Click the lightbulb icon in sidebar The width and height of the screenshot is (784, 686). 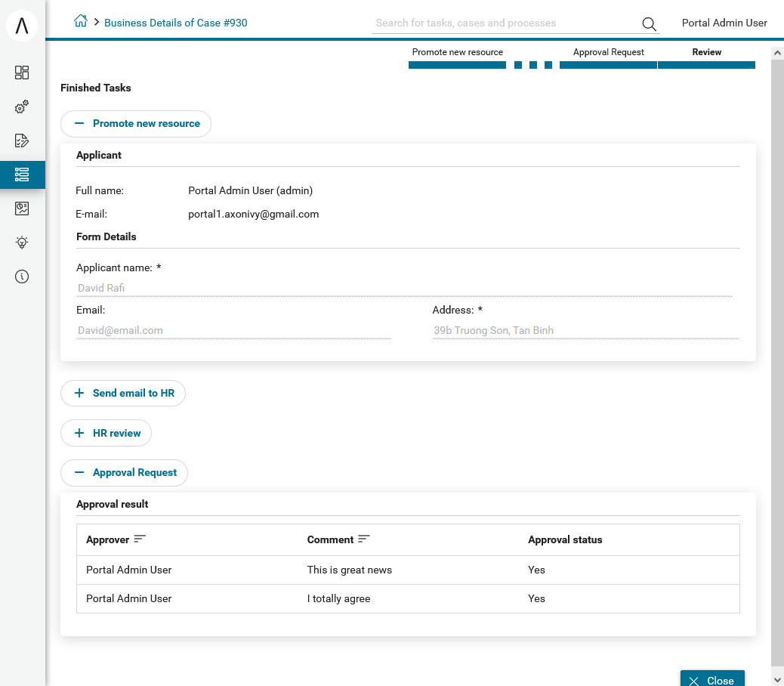pos(21,243)
